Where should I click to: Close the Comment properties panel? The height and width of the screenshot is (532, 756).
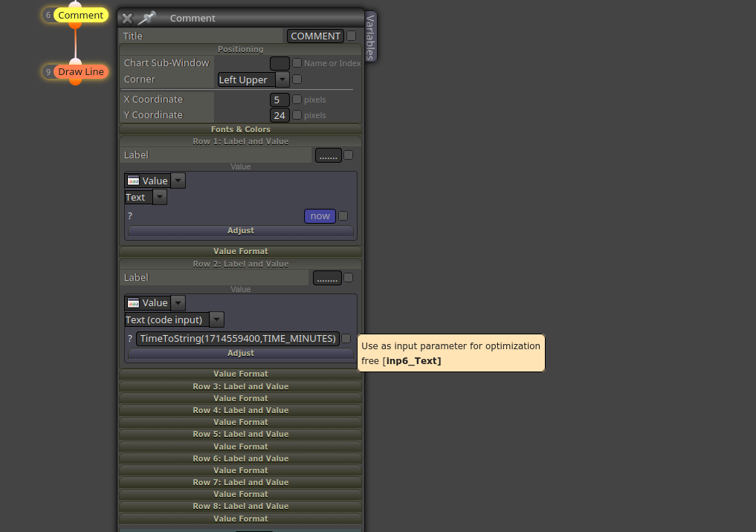(127, 19)
